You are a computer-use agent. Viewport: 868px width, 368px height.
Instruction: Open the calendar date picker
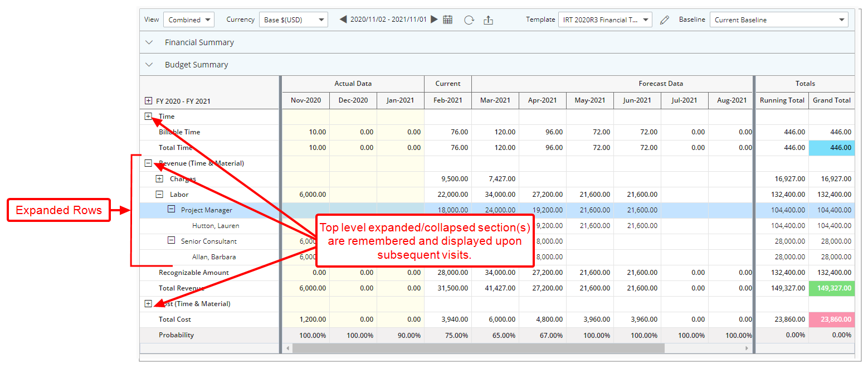[x=448, y=20]
